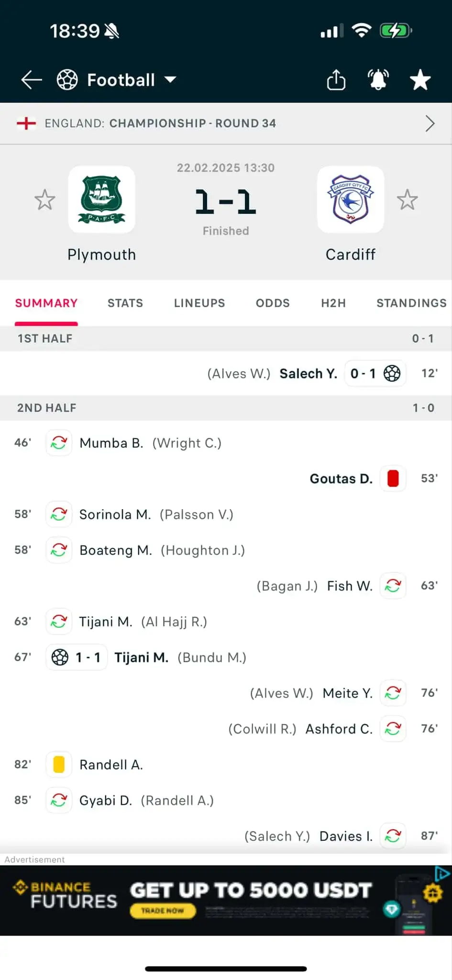Toggle favorite star beside Cardiff
The height and width of the screenshot is (980, 452).
(408, 200)
